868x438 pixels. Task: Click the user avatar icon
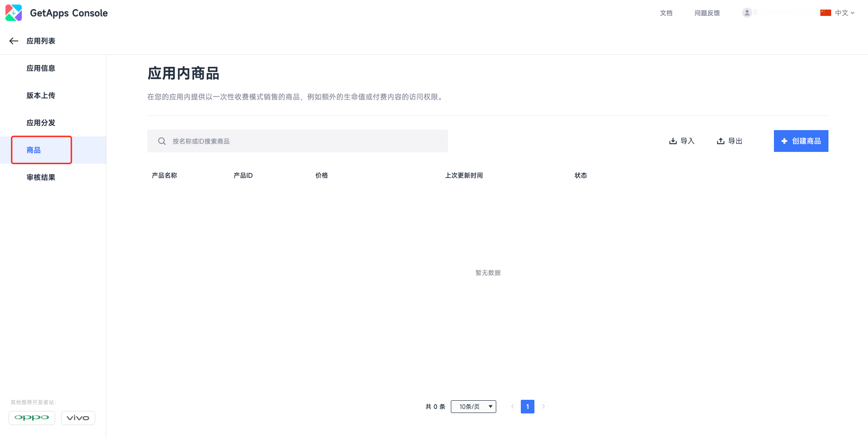(747, 13)
